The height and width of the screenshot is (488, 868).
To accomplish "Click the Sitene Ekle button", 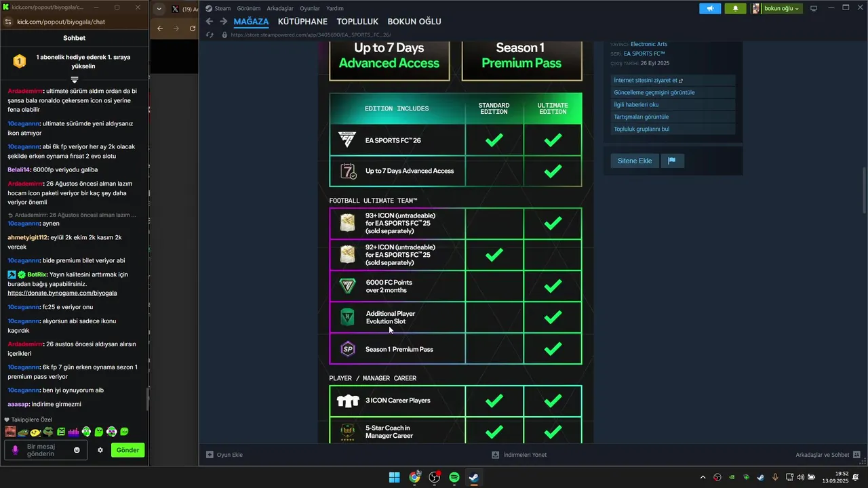I will 635,161.
